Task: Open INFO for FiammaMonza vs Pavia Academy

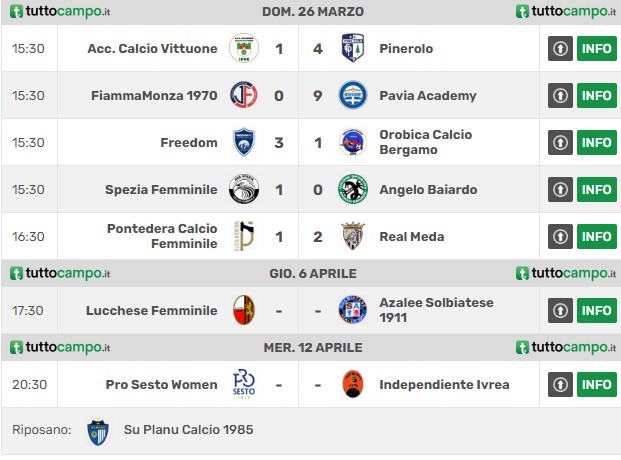Action: click(x=596, y=95)
